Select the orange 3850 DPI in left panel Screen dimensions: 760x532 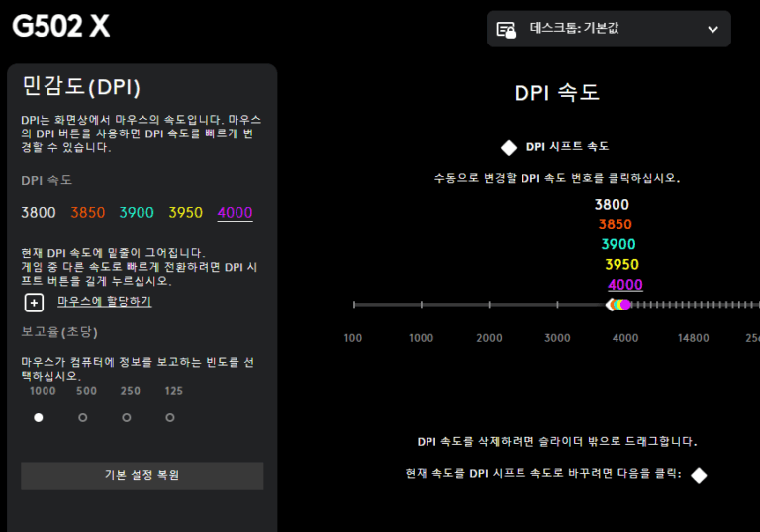pyautogui.click(x=88, y=213)
